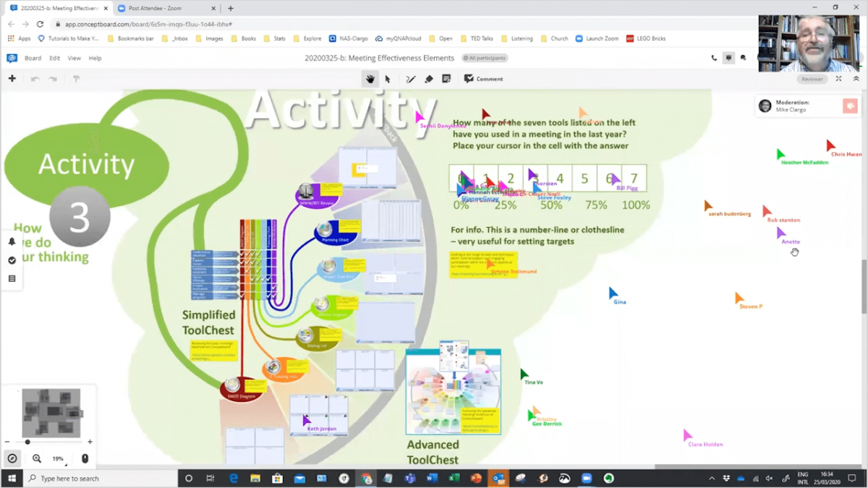Viewport: 868px width, 488px height.
Task: Open the Edit menu
Action: click(55, 58)
